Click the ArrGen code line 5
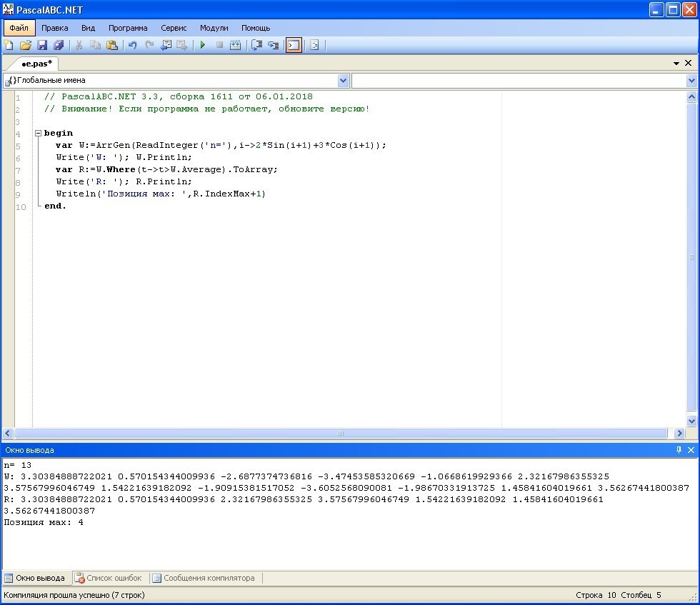Image resolution: width=700 pixels, height=605 pixels. (x=221, y=145)
